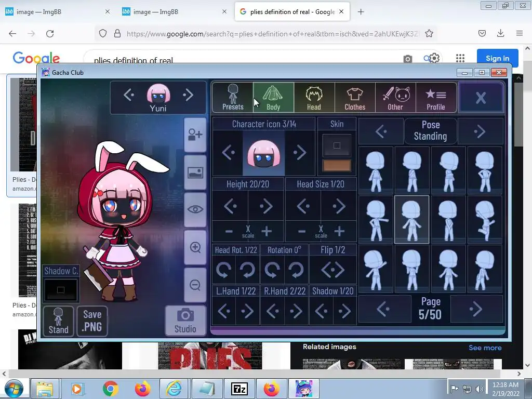Image resolution: width=532 pixels, height=399 pixels.
Task: Open the Profile tab
Action: click(436, 97)
